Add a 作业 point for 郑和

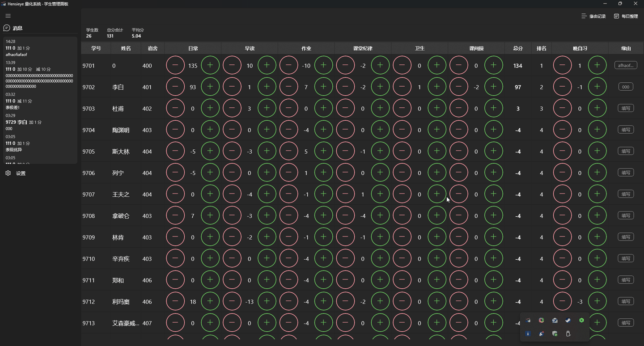(x=323, y=280)
